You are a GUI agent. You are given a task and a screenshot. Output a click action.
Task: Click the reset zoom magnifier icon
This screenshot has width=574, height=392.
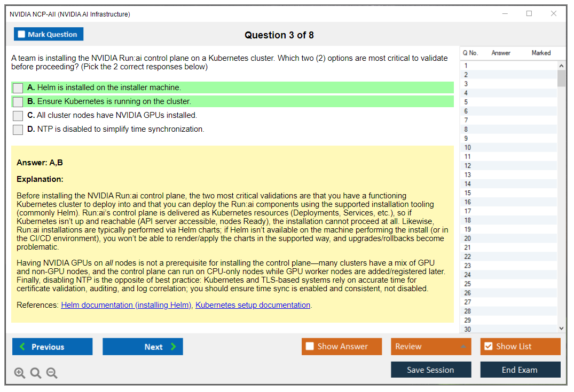tap(36, 373)
